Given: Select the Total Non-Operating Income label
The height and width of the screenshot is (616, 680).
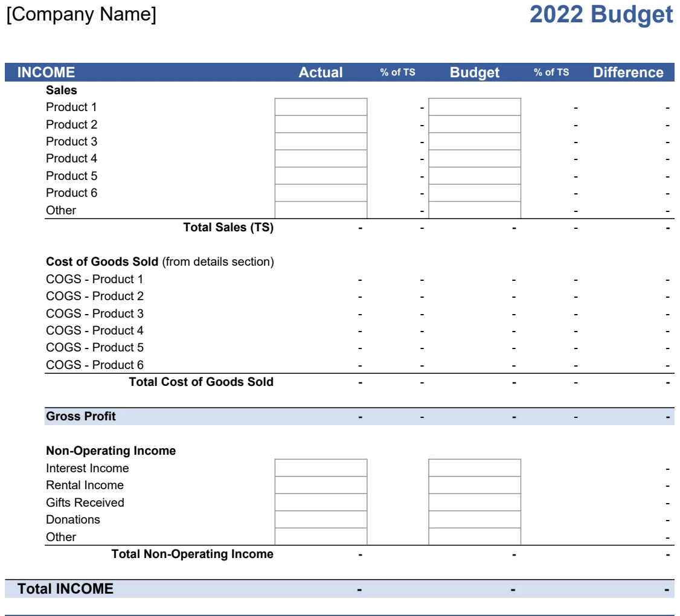Looking at the screenshot, I should pos(192,554).
